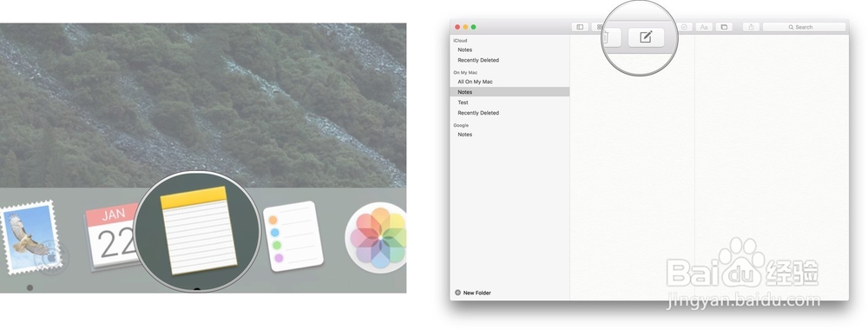
Task: Open Mail from the Dock
Action: point(30,237)
